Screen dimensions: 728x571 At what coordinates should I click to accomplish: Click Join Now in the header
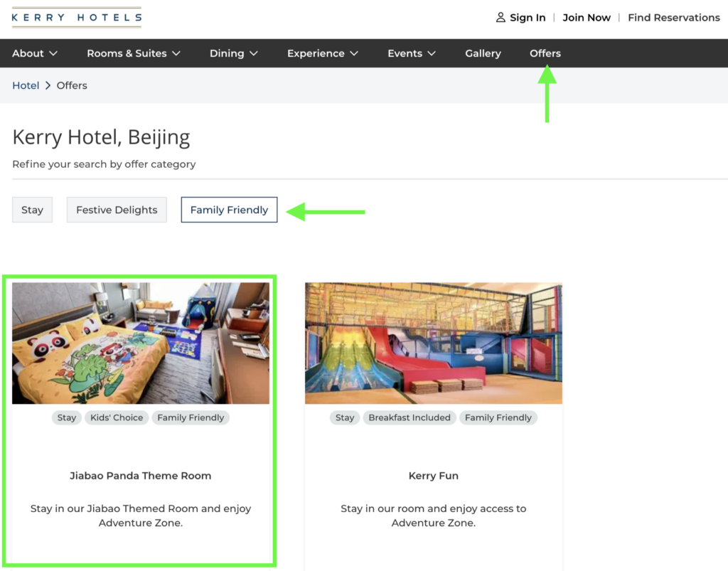coord(587,18)
